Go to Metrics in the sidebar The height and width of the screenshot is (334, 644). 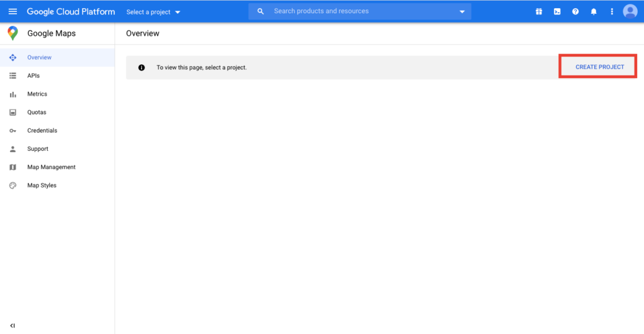click(57, 94)
